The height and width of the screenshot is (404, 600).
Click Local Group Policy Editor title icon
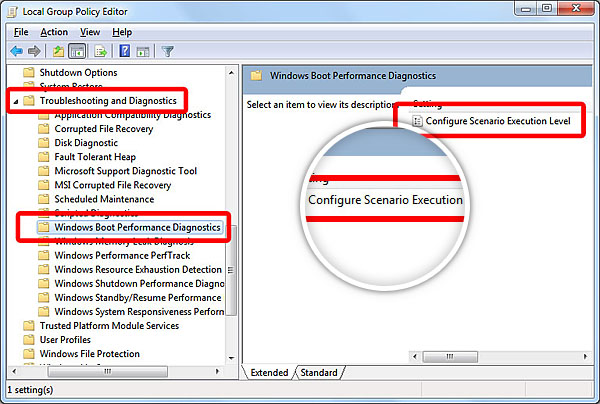(13, 12)
